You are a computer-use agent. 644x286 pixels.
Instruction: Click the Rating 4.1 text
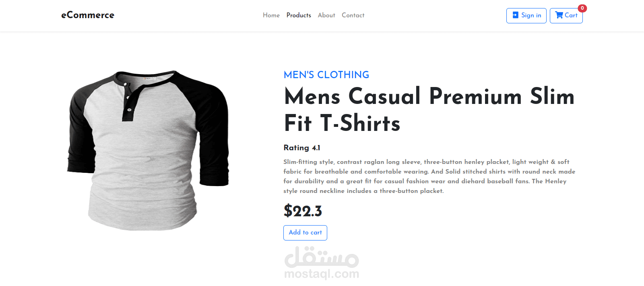click(302, 148)
